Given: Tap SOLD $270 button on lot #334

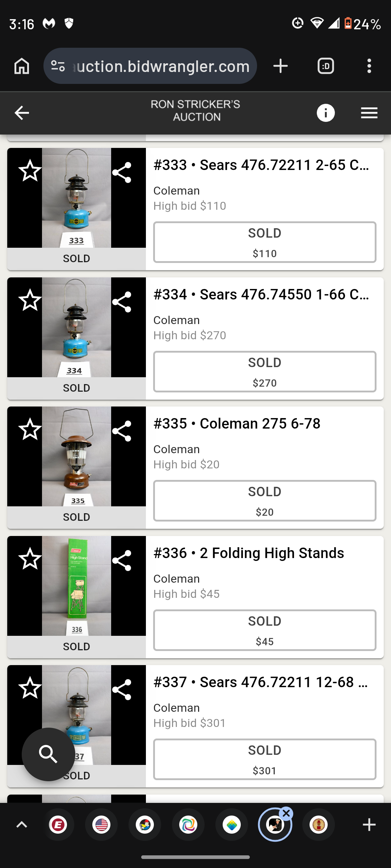Looking at the screenshot, I should click(265, 371).
